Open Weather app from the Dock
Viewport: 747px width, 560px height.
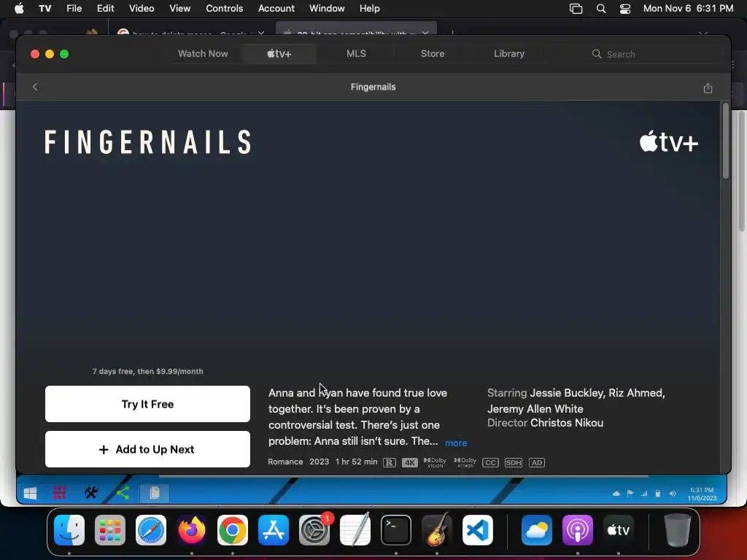[x=537, y=530]
